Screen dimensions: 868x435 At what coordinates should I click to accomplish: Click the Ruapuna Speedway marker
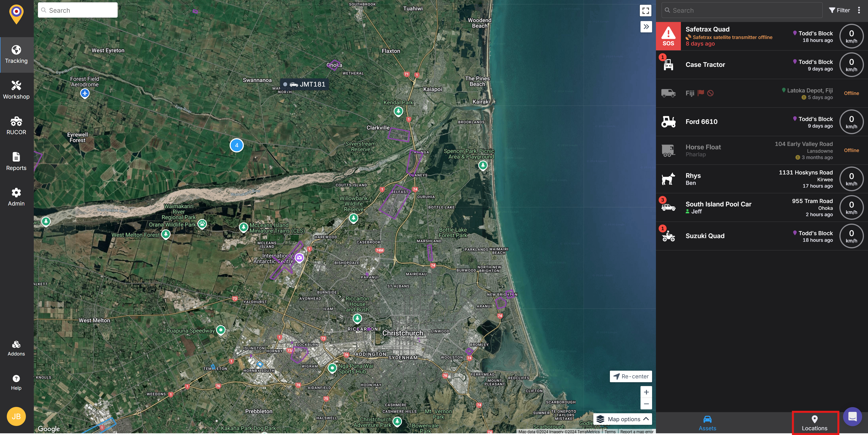pyautogui.click(x=221, y=330)
